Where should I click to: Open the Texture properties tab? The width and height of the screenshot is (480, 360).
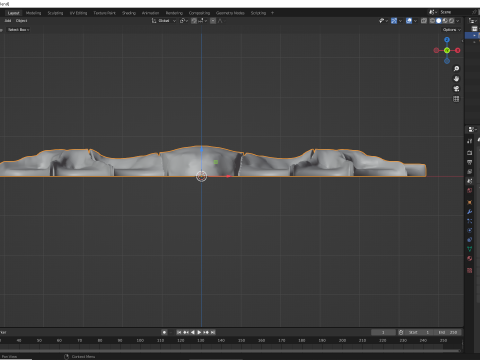[x=470, y=270]
